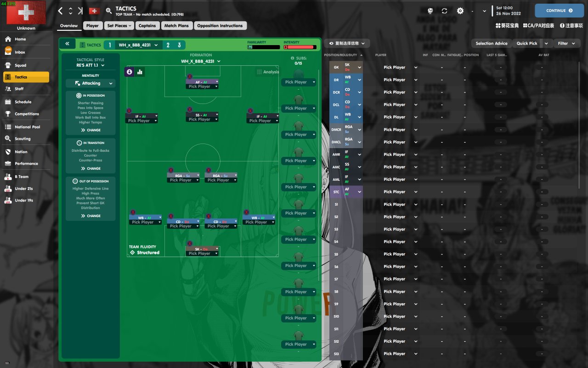This screenshot has width=588, height=368.
Task: Click the Intensity red bar
Action: click(300, 47)
